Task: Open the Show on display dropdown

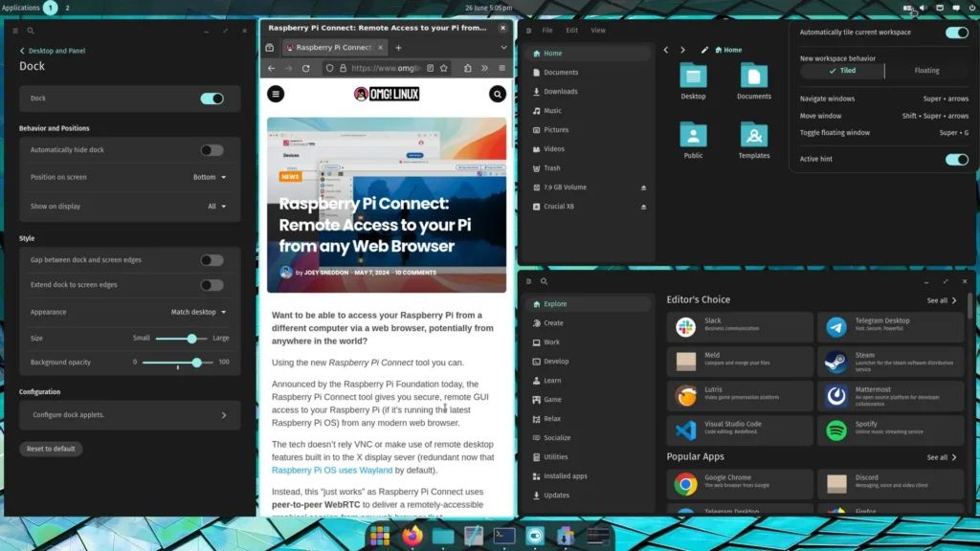Action: click(217, 206)
